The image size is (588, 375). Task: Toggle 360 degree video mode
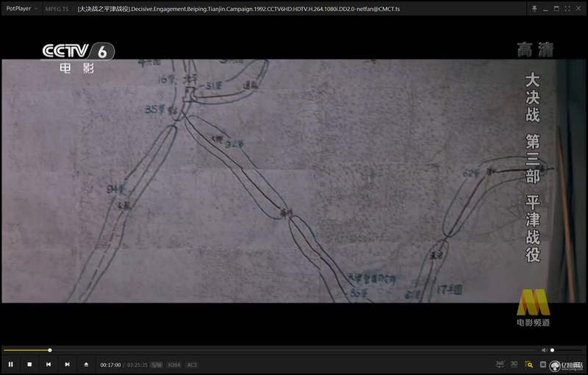[500, 364]
